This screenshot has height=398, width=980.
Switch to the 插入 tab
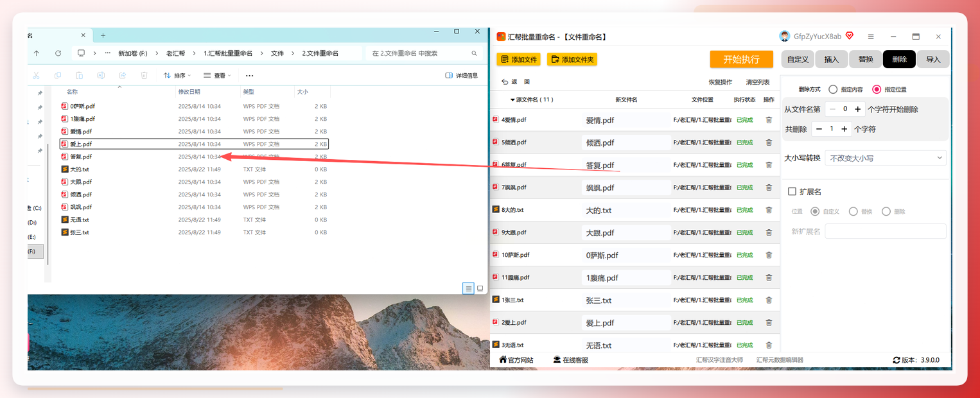pos(832,59)
